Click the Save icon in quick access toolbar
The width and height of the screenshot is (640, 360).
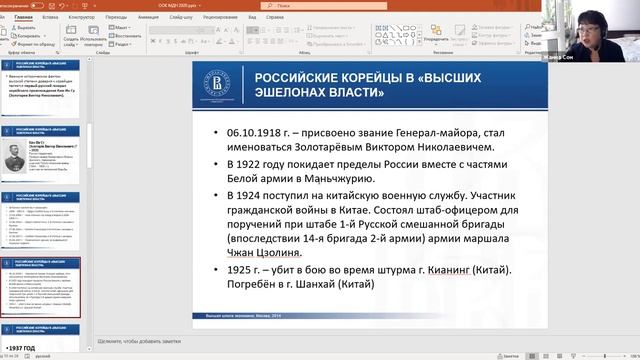tap(52, 6)
